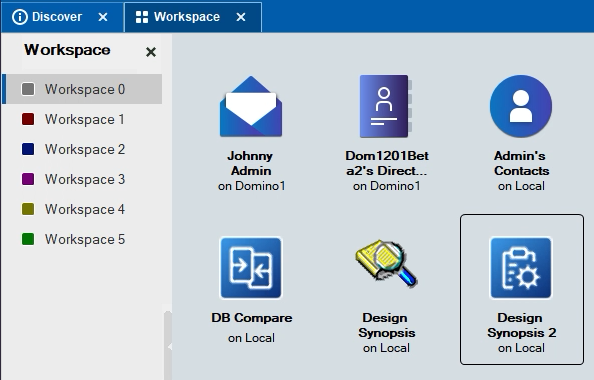Click the purple Workspace 3 color swatch

click(28, 179)
